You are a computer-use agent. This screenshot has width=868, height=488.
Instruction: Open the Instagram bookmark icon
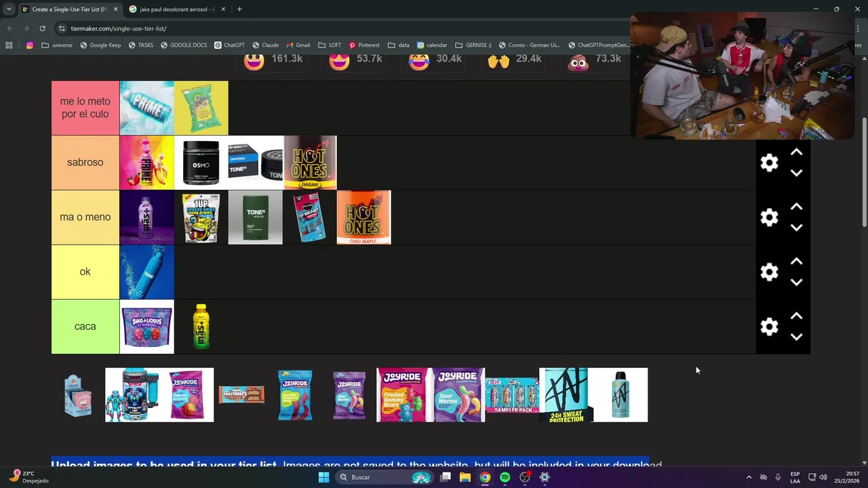[30, 45]
